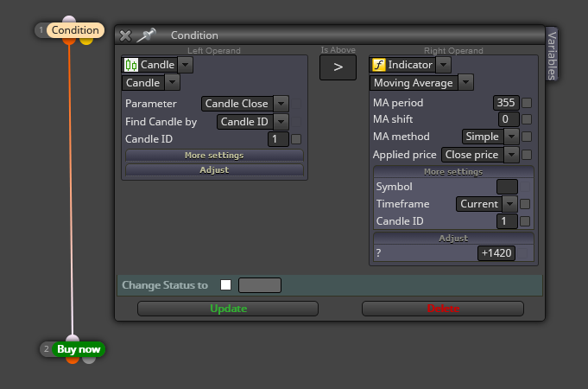Click Delete button
This screenshot has height=389, width=588.
click(x=443, y=309)
